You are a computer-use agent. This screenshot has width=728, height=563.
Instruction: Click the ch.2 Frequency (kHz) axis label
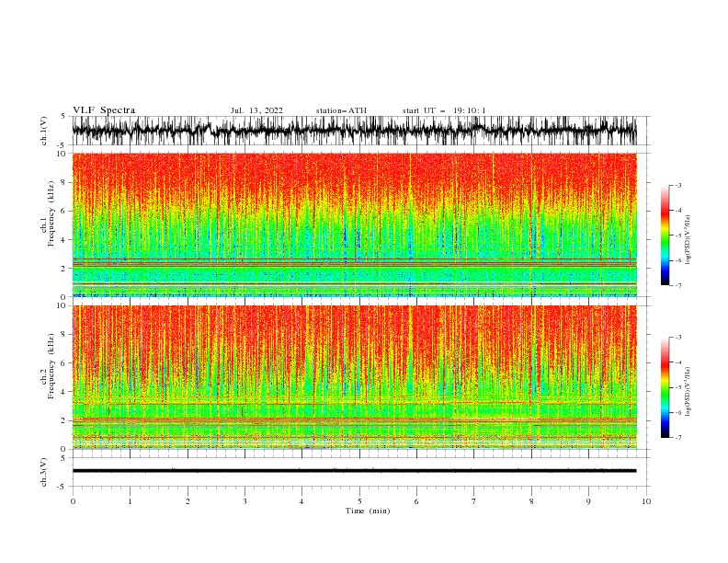coord(48,366)
